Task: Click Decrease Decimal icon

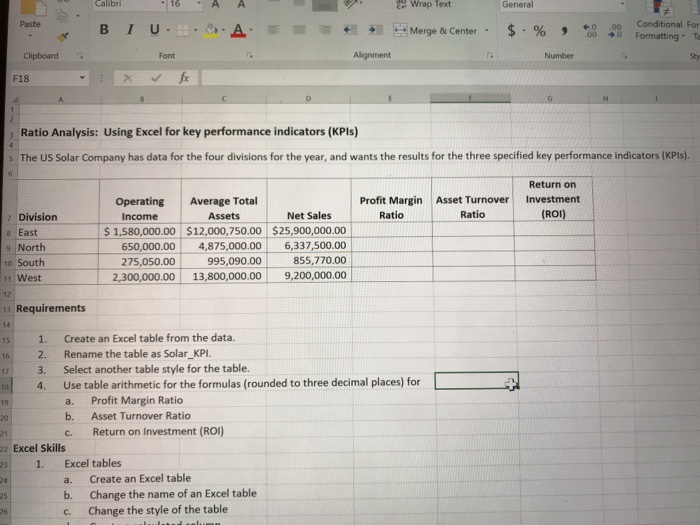Action: click(615, 31)
